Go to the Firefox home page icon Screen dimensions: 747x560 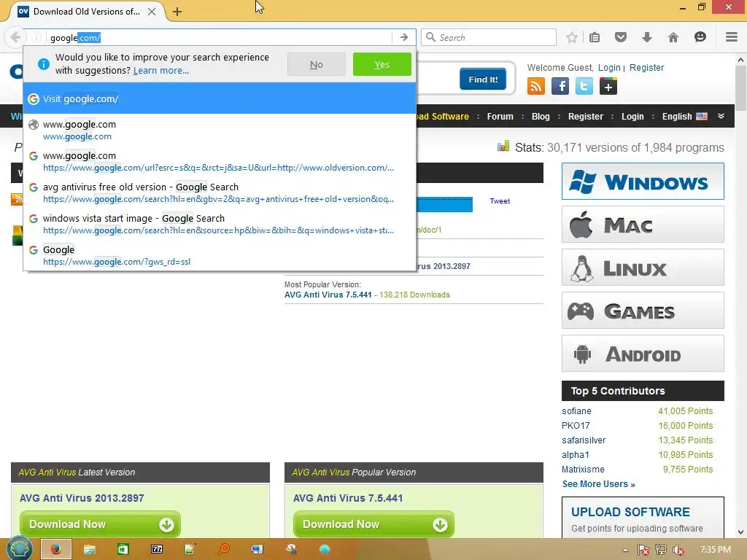(x=673, y=37)
